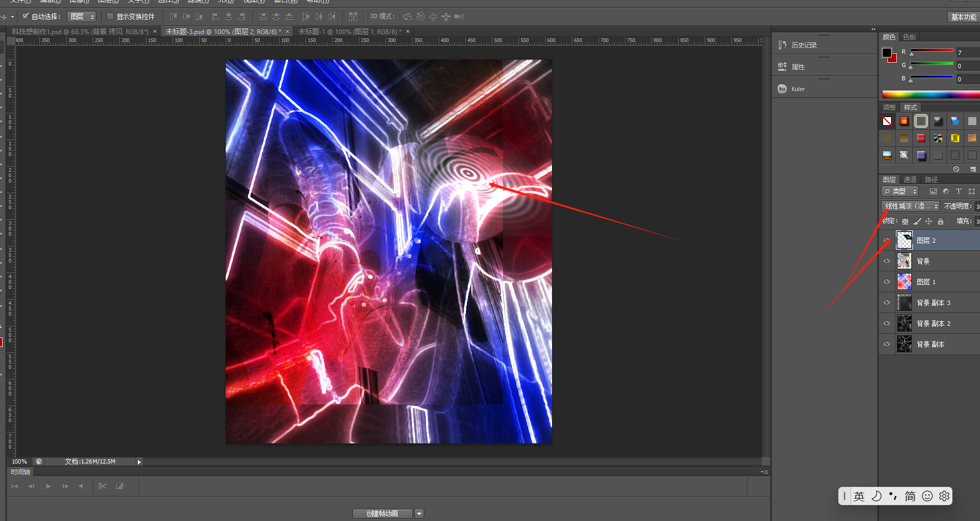The width and height of the screenshot is (980, 521).
Task: Collapse the panels with double-arrow icon
Action: (x=873, y=29)
